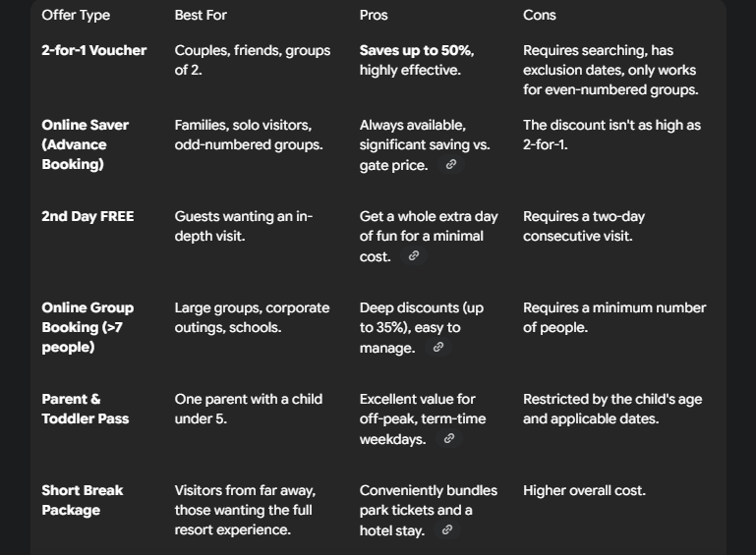Click the 'Offer Type' column header
Image resolution: width=756 pixels, height=555 pixels.
(76, 15)
